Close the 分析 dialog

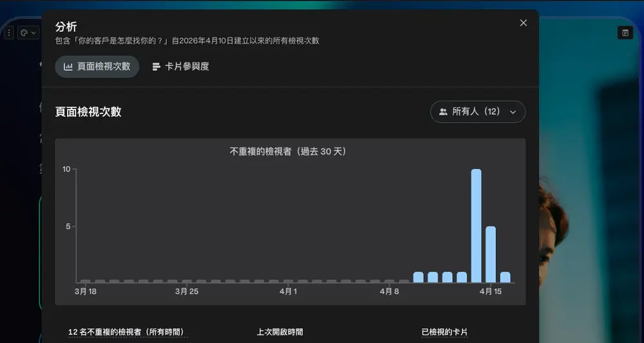click(523, 23)
